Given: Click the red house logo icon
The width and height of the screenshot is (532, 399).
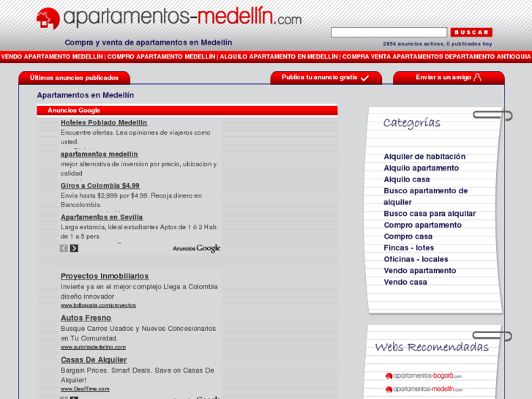Looking at the screenshot, I should coord(48,19).
